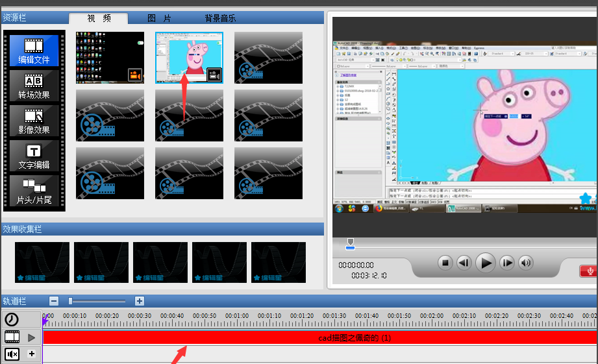The width and height of the screenshot is (598, 364).
Task: Click the camera icon on desktop recording thumbnail
Action: pos(135,75)
